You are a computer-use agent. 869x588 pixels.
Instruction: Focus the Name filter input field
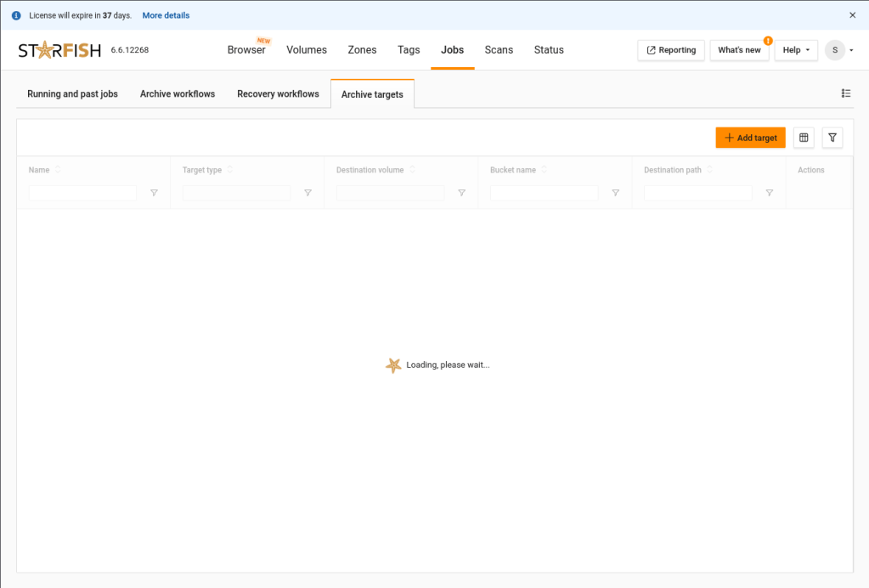click(82, 193)
